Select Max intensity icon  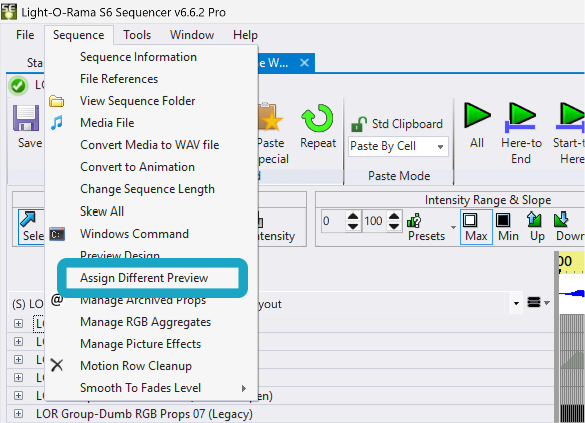coord(470,220)
